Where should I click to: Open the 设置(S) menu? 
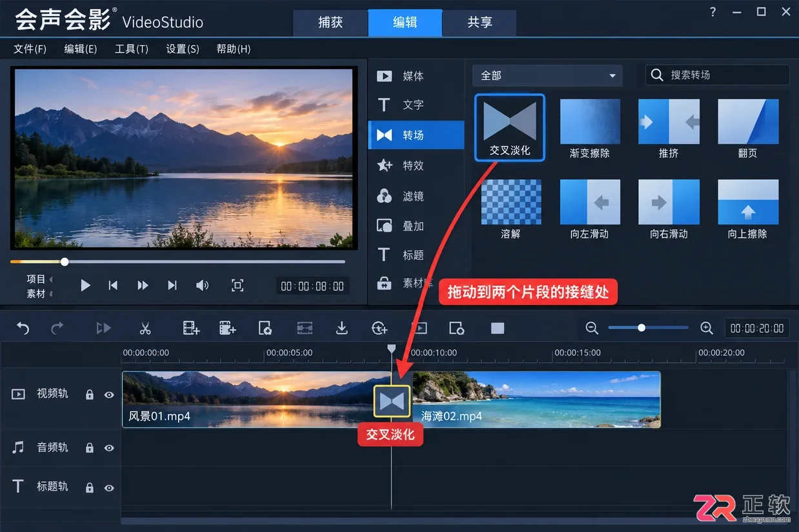point(183,49)
